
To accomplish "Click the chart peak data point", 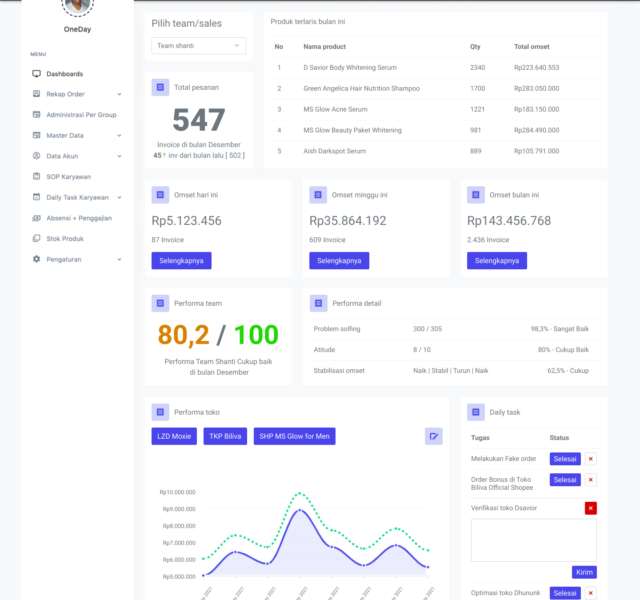I will 300,510.
